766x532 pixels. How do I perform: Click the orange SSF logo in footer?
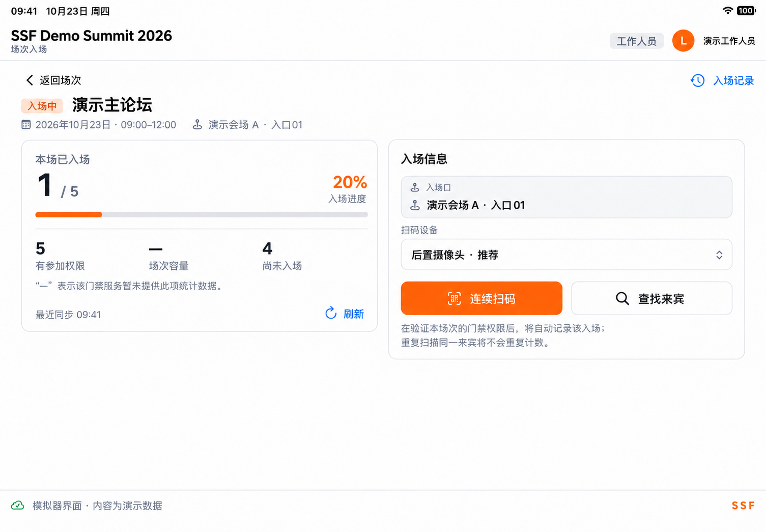[x=743, y=506]
